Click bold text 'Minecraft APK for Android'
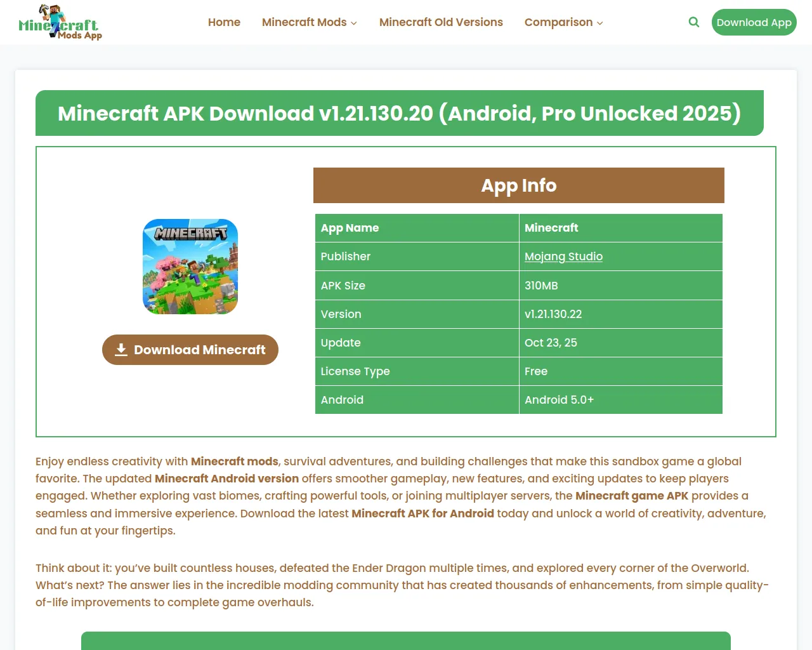Viewport: 812px width, 650px height. (x=422, y=514)
